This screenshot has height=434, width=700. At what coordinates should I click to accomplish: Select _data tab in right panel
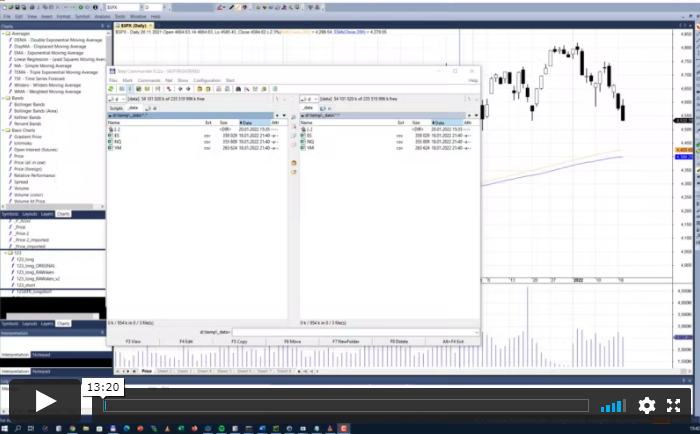[x=308, y=108]
